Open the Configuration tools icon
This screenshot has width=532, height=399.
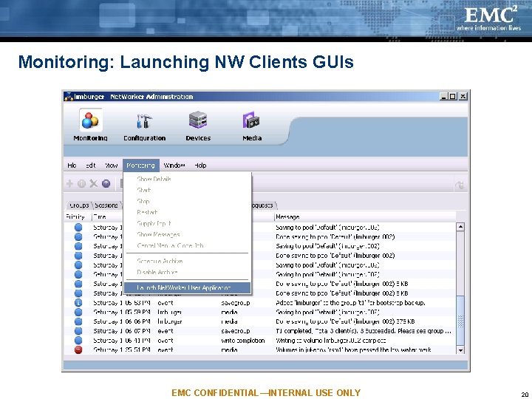point(144,120)
